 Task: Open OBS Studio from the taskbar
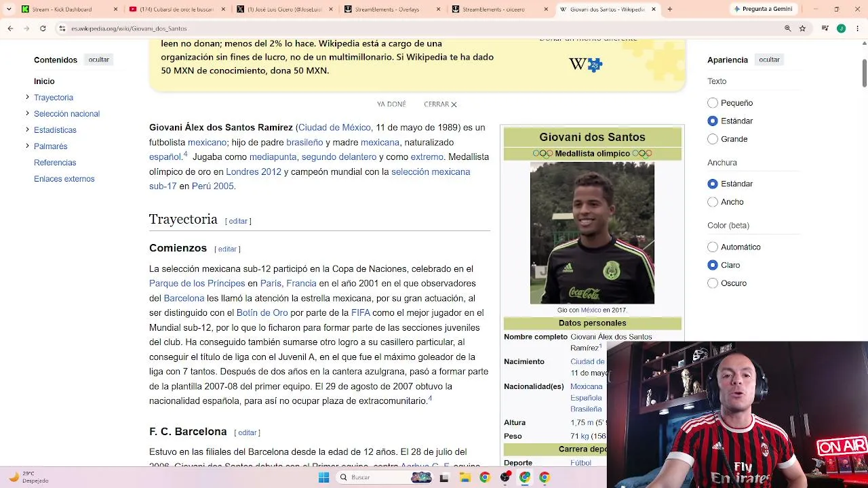pos(505,477)
